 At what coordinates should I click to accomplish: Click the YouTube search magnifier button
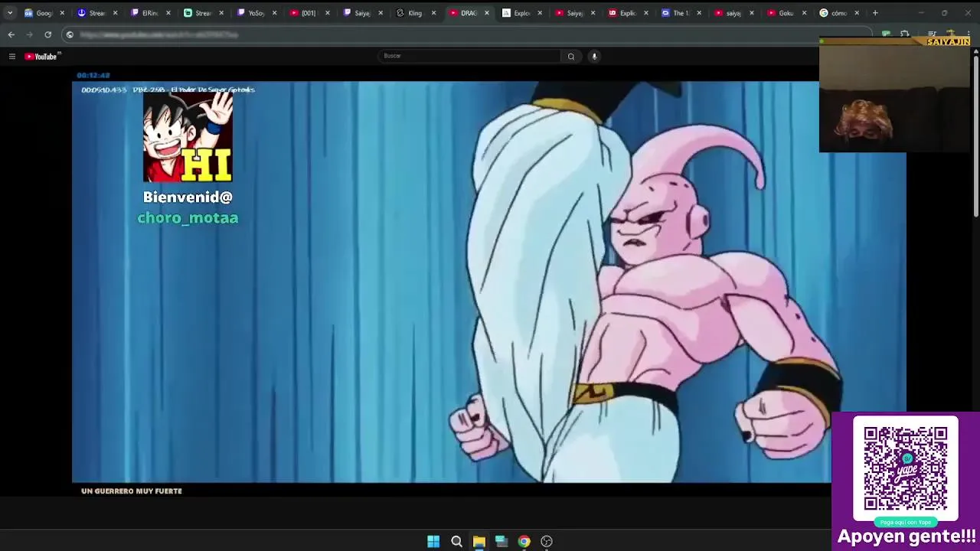tap(571, 56)
